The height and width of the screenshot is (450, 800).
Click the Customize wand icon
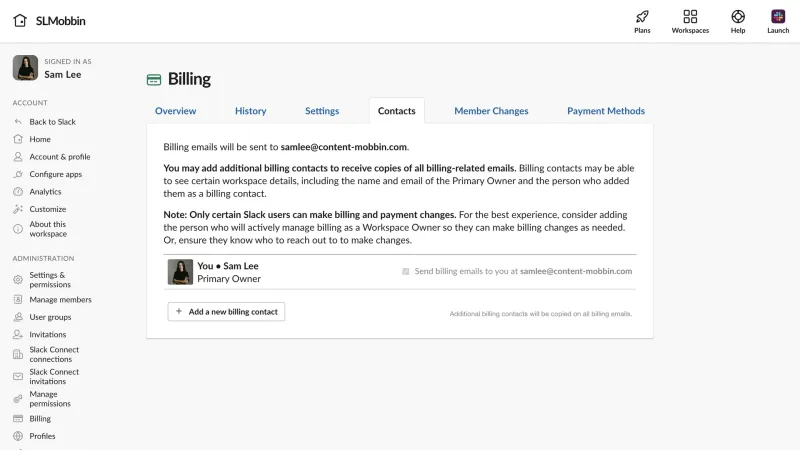click(18, 209)
